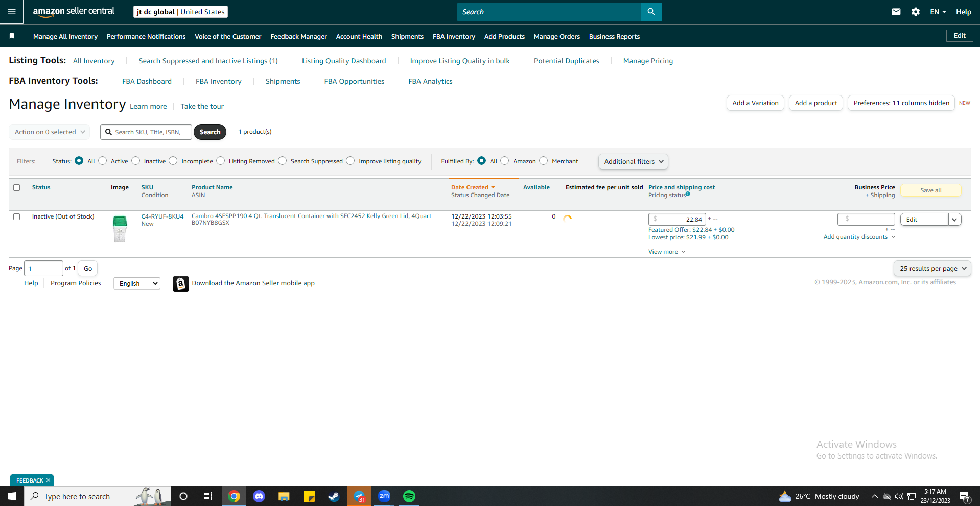Open Telegram from the taskbar
The image size is (980, 506).
coord(359,496)
